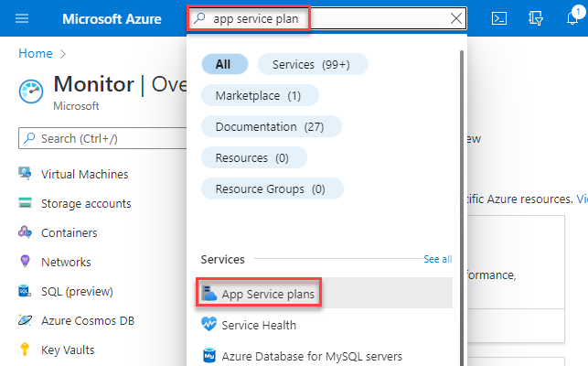Open the hamburger portal menu

tap(23, 18)
